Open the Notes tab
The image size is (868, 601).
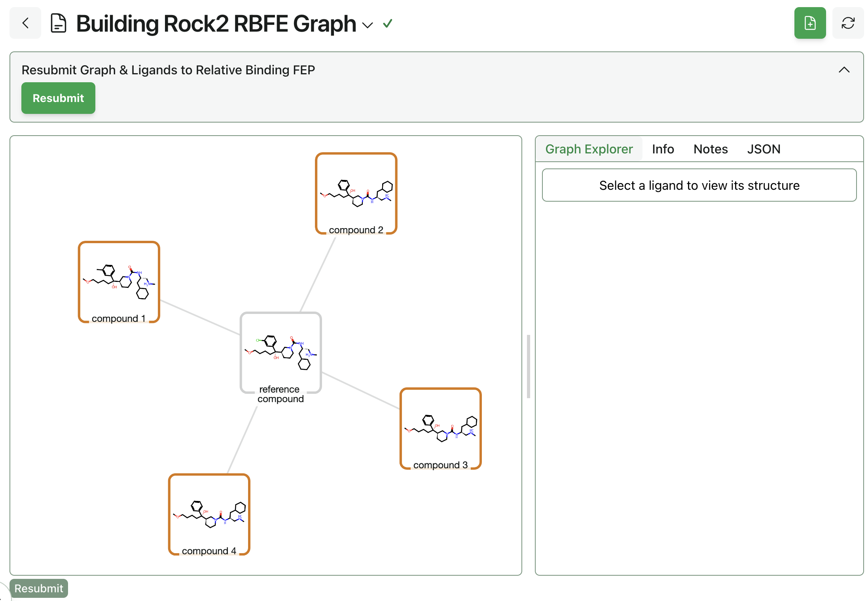[x=710, y=149]
